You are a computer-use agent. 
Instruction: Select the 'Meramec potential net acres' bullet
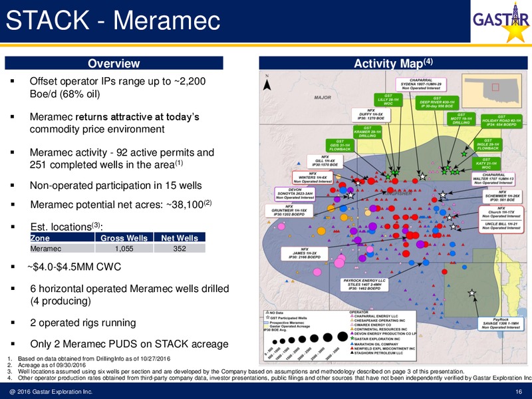pyautogui.click(x=121, y=204)
